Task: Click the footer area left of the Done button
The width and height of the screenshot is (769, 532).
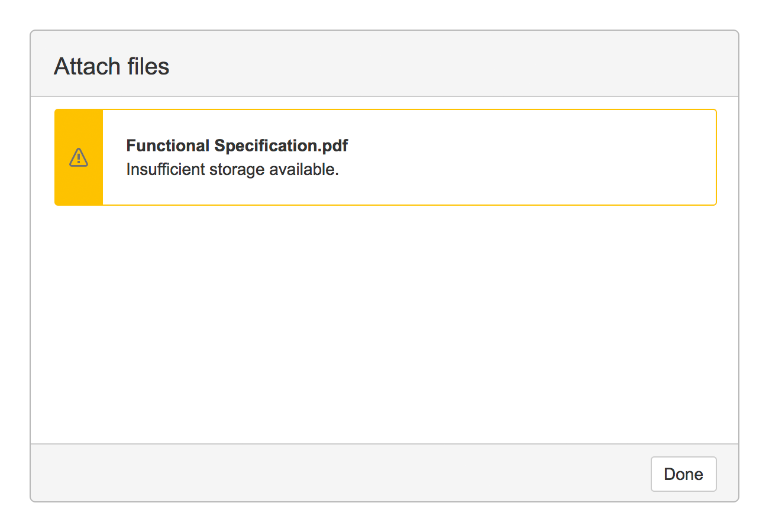Action: pyautogui.click(x=532, y=473)
